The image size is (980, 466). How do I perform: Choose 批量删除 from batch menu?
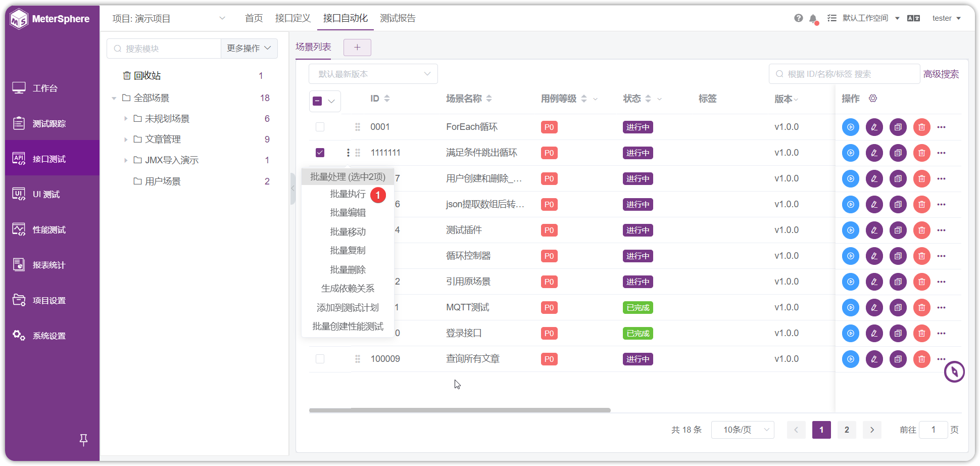pyautogui.click(x=348, y=270)
